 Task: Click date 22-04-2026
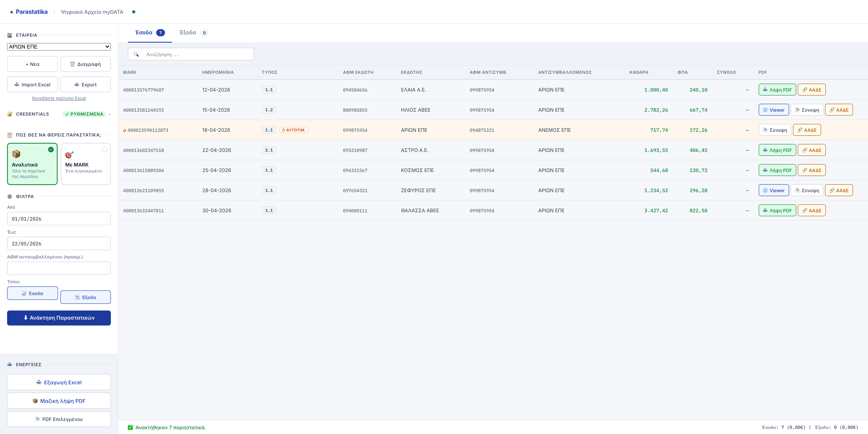tap(217, 150)
